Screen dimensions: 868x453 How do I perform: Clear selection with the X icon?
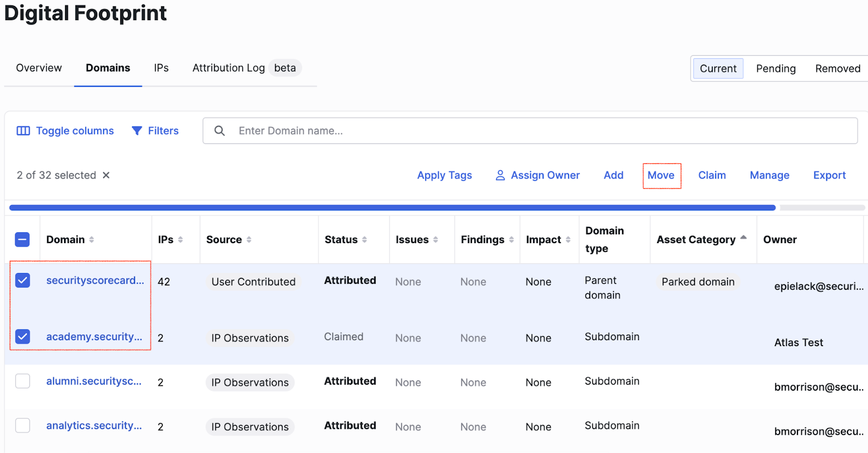point(106,175)
